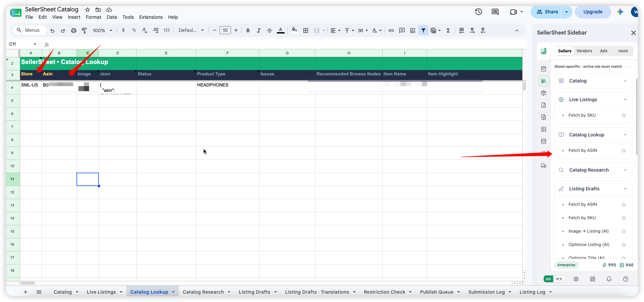The image size is (644, 302).
Task: Toggle bold formatting
Action: (248, 31)
